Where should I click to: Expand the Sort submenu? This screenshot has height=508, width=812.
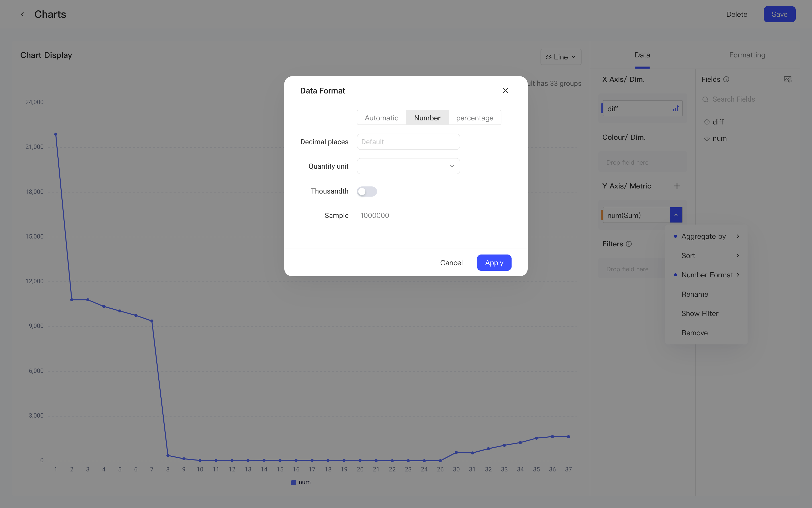(706, 256)
